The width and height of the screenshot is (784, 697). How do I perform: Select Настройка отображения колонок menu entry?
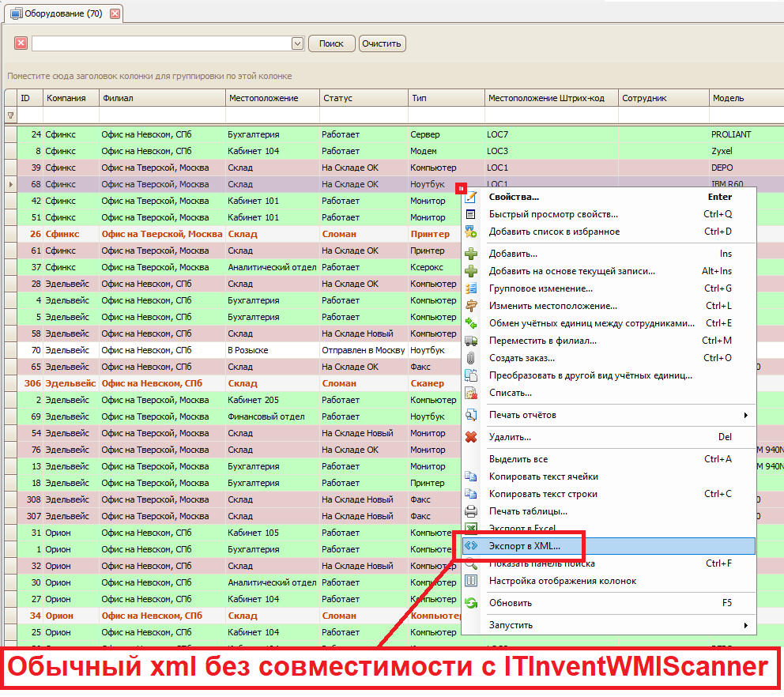click(609, 581)
